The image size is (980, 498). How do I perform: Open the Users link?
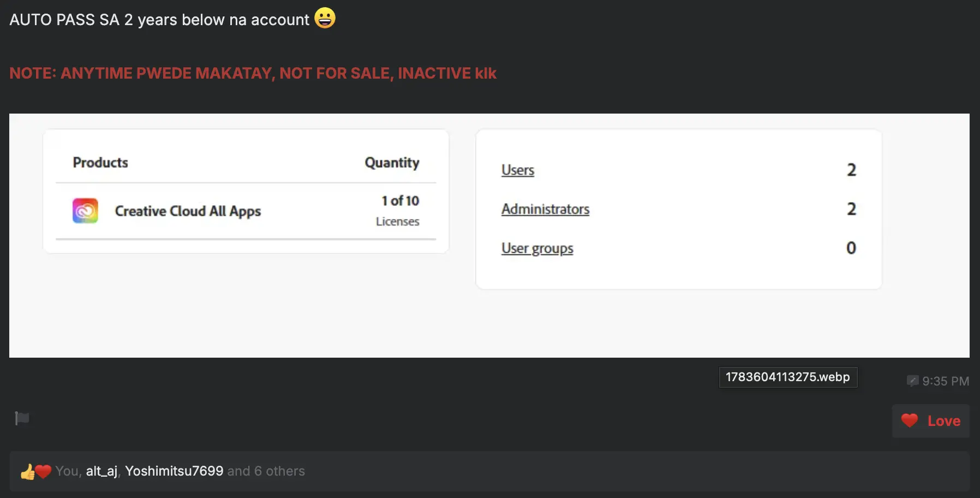coord(518,170)
